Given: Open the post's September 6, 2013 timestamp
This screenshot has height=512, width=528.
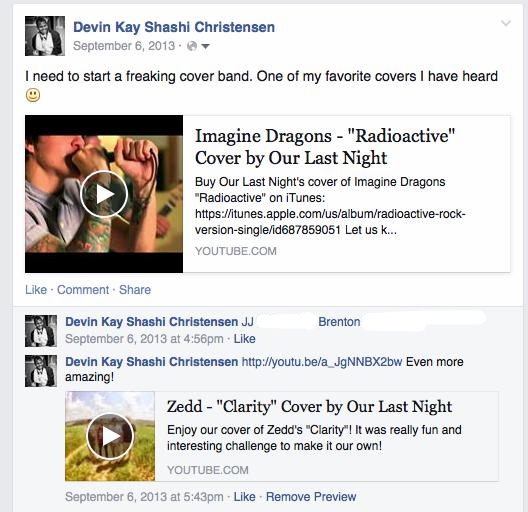Looking at the screenshot, I should click(124, 46).
